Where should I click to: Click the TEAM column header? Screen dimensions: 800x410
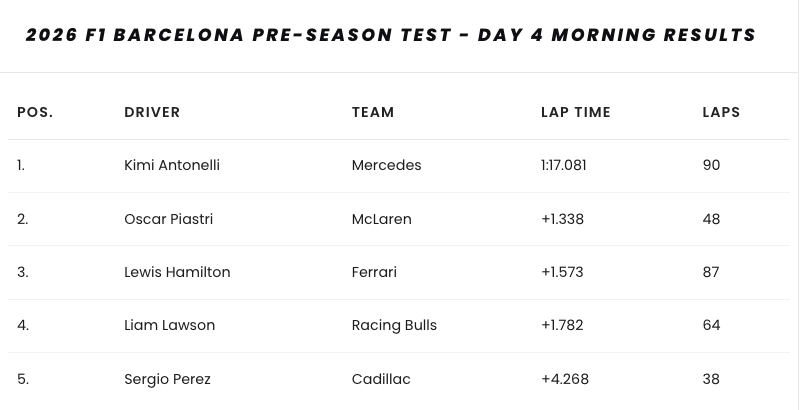pyautogui.click(x=373, y=112)
